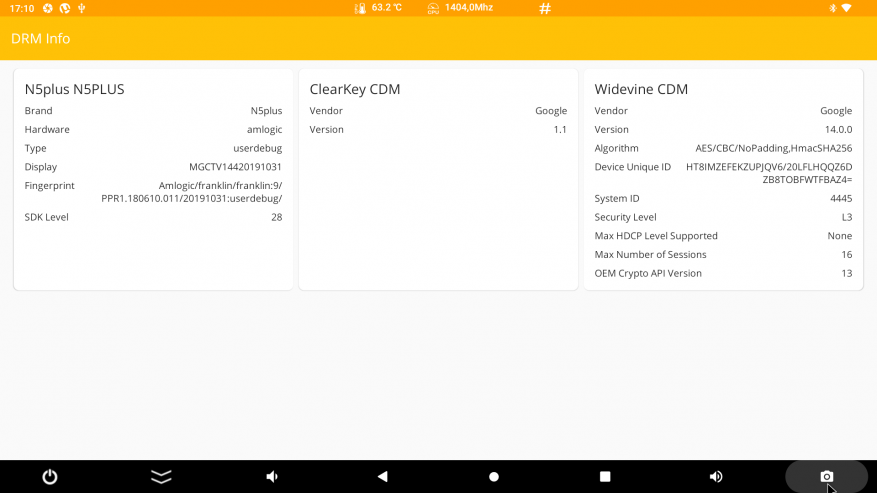Take a screenshot using the camera icon
The image size is (877, 493).
coord(827,477)
